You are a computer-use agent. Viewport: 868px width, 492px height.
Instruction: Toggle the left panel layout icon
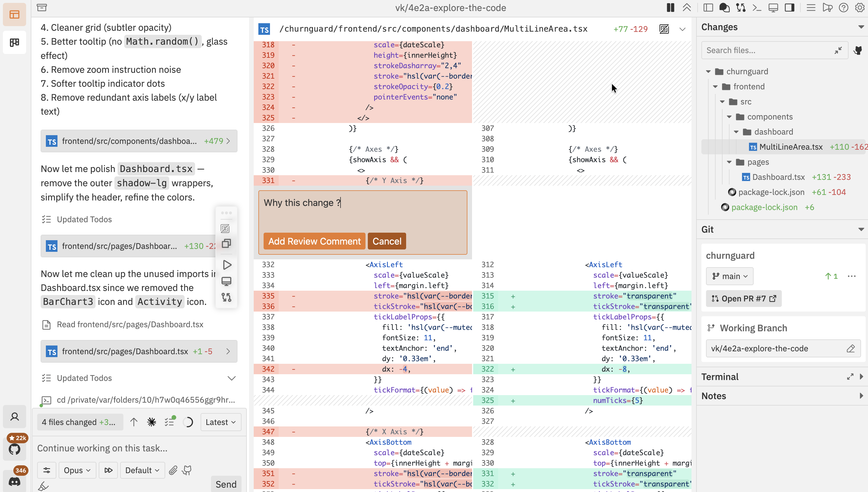[x=708, y=8]
